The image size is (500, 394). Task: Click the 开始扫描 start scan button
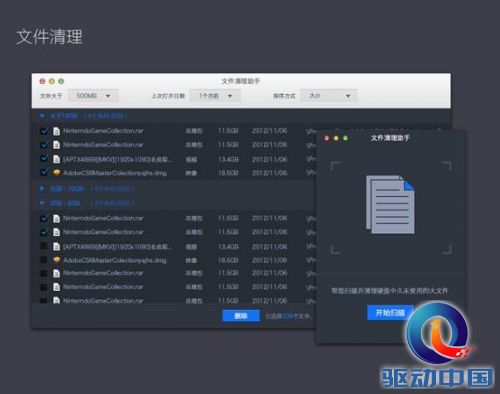click(390, 313)
